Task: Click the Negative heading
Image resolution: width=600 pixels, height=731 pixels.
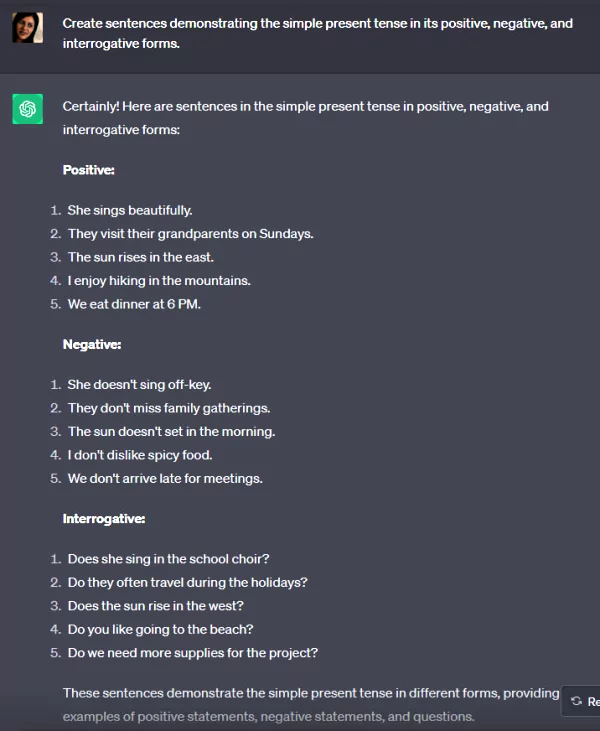Action: (x=92, y=345)
